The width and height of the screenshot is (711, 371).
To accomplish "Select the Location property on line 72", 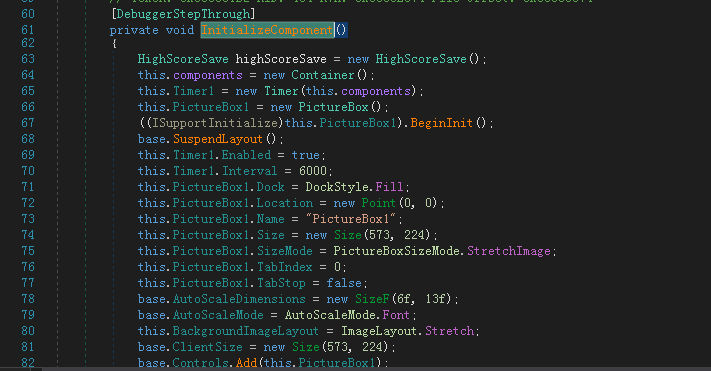I will click(285, 203).
